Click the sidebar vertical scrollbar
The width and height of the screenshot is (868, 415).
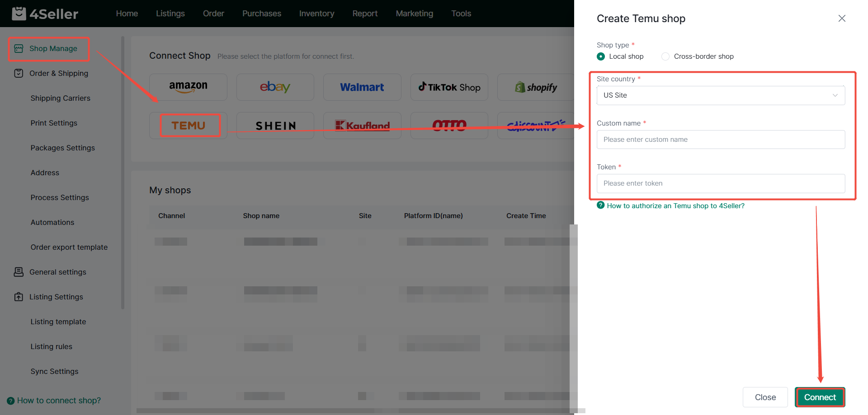click(x=123, y=173)
